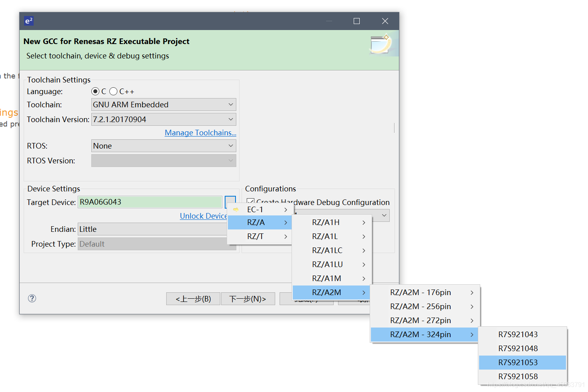Expand the RZ/A1H submenu
The width and height of the screenshot is (588, 392).
tap(332, 222)
